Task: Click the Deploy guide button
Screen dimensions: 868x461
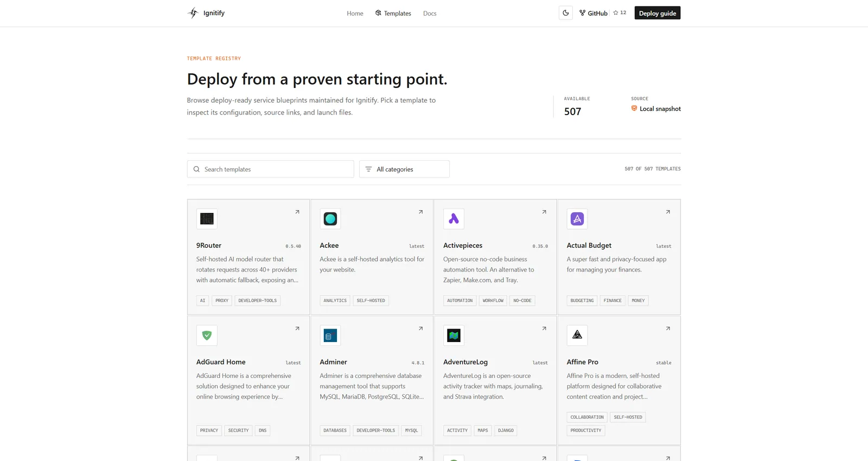Action: click(658, 13)
